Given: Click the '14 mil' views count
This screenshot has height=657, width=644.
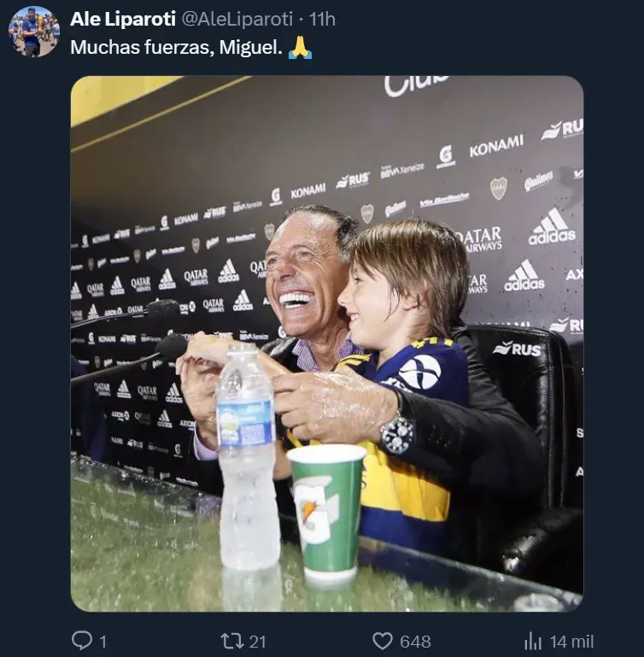Looking at the screenshot, I should [x=571, y=641].
